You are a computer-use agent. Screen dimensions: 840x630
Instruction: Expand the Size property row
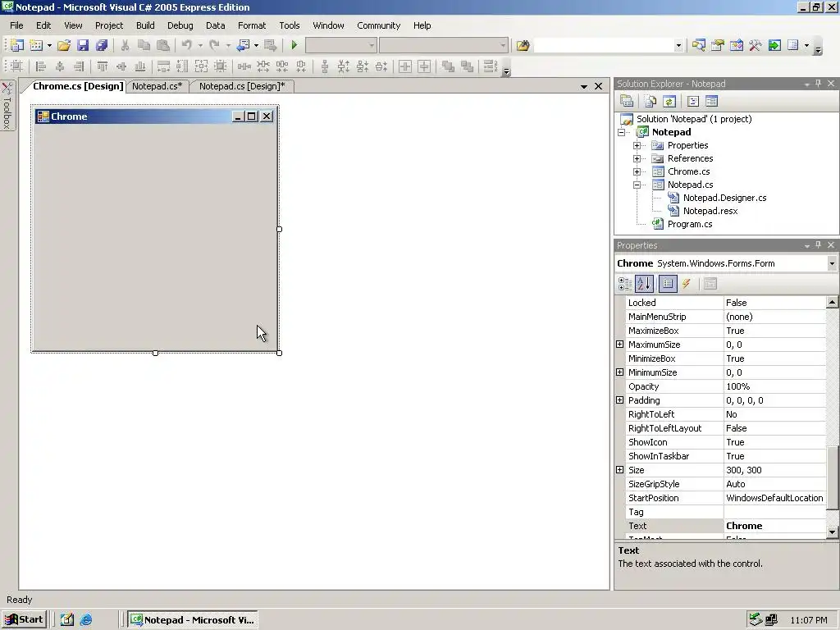tap(620, 470)
